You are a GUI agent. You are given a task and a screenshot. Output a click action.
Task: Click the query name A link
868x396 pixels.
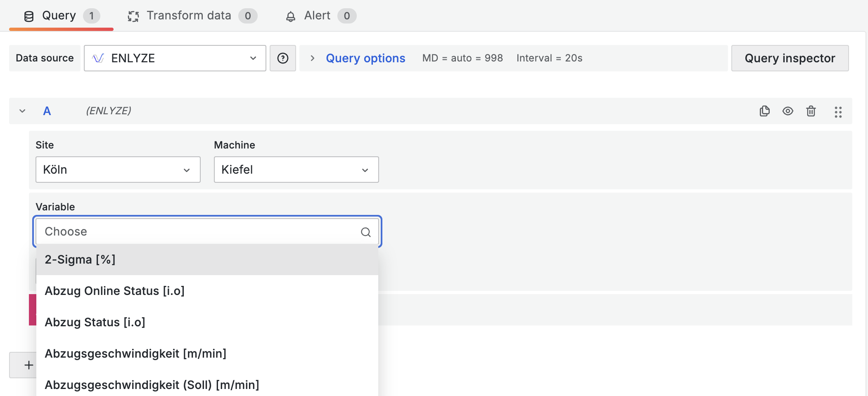tap(47, 111)
